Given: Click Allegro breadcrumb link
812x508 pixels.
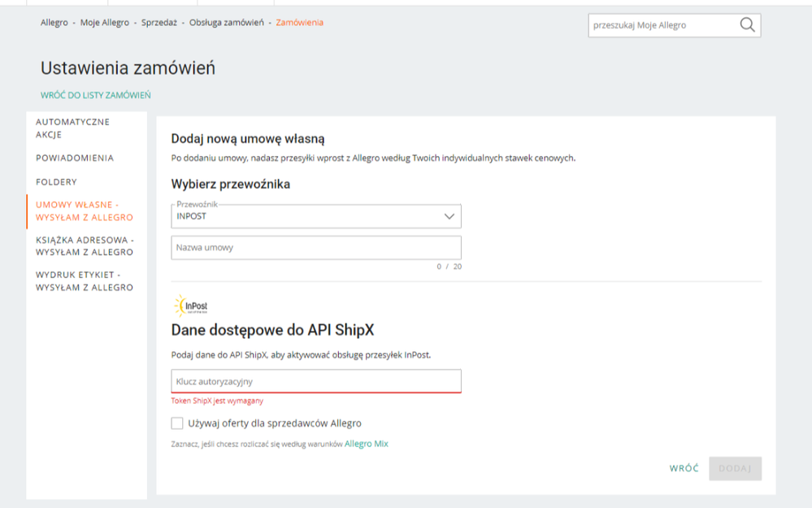Looking at the screenshot, I should 54,23.
